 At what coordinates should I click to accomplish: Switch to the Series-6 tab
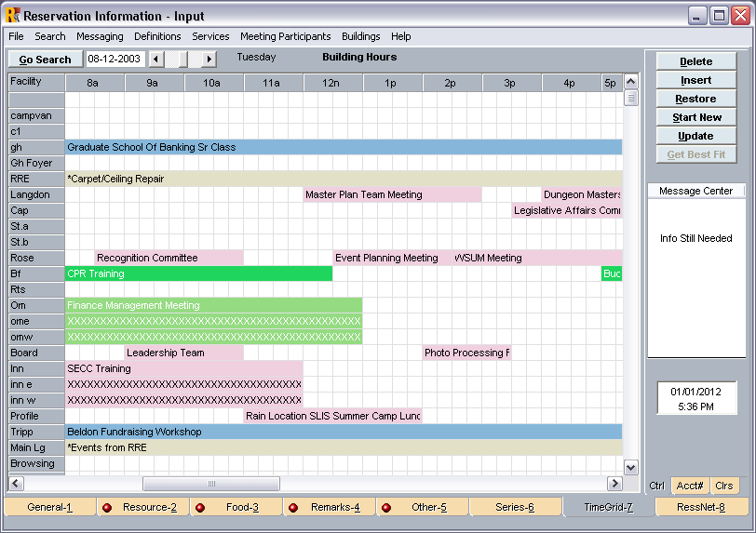coord(515,507)
